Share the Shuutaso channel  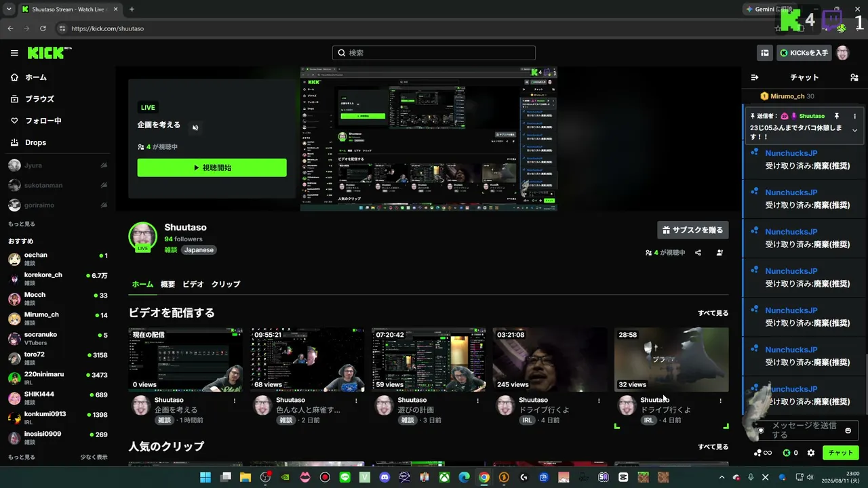click(x=698, y=253)
